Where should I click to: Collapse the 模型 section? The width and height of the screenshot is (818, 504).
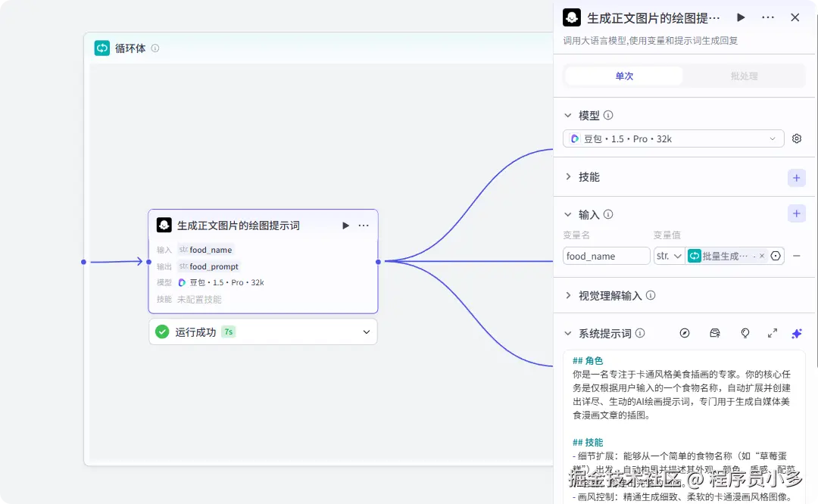click(x=568, y=115)
